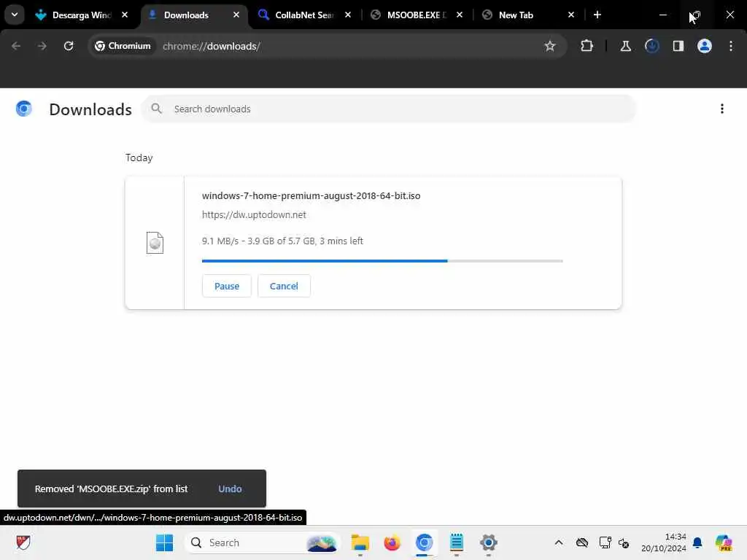
Task: Select Chromium icon in taskbar
Action: click(x=424, y=542)
